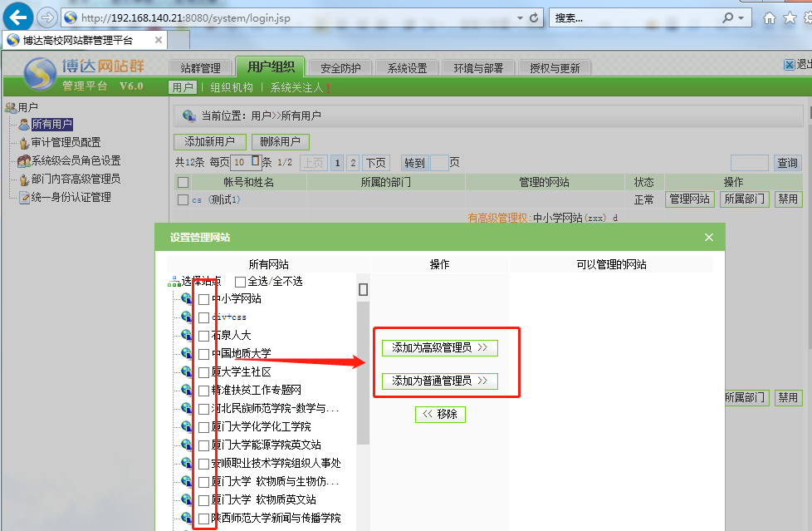This screenshot has height=531, width=812.
Task: Click the 统一身份认证管理 sidebar icon
Action: 24,198
